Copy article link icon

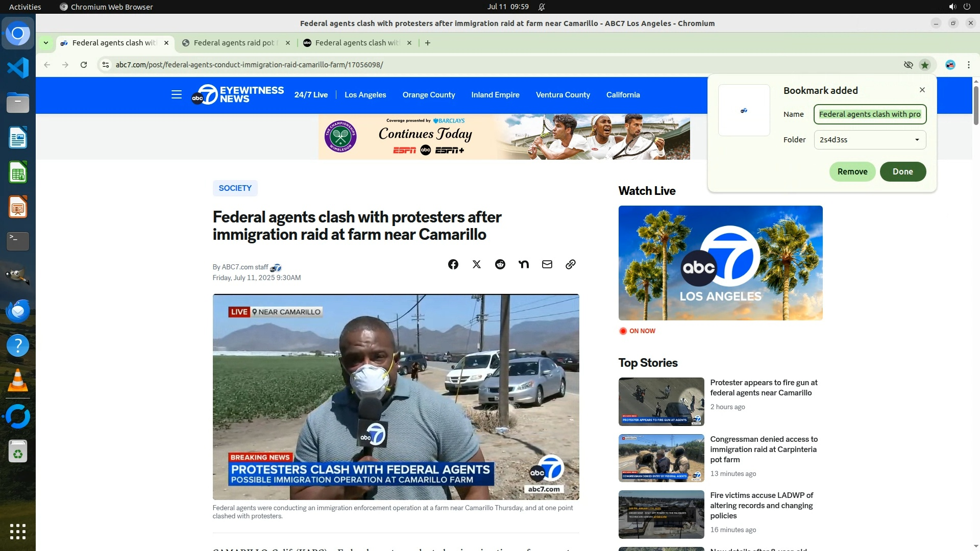click(x=570, y=264)
